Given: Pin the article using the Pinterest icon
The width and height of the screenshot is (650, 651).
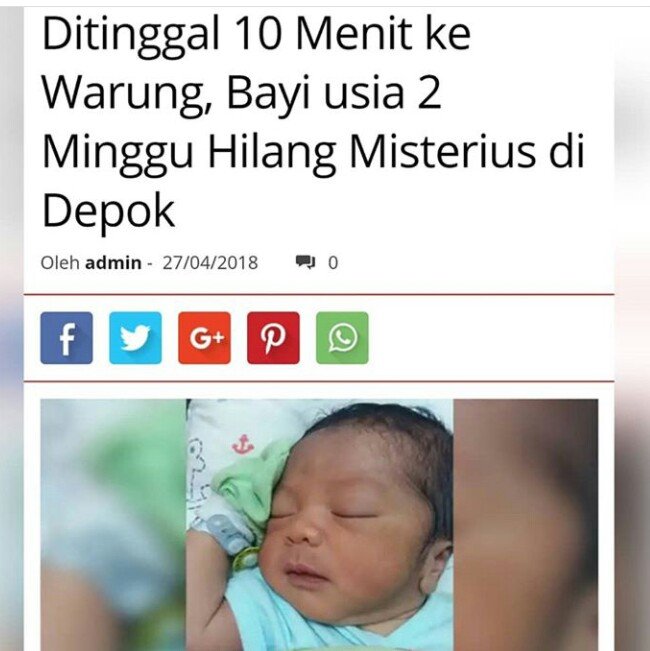Looking at the screenshot, I should 273,338.
